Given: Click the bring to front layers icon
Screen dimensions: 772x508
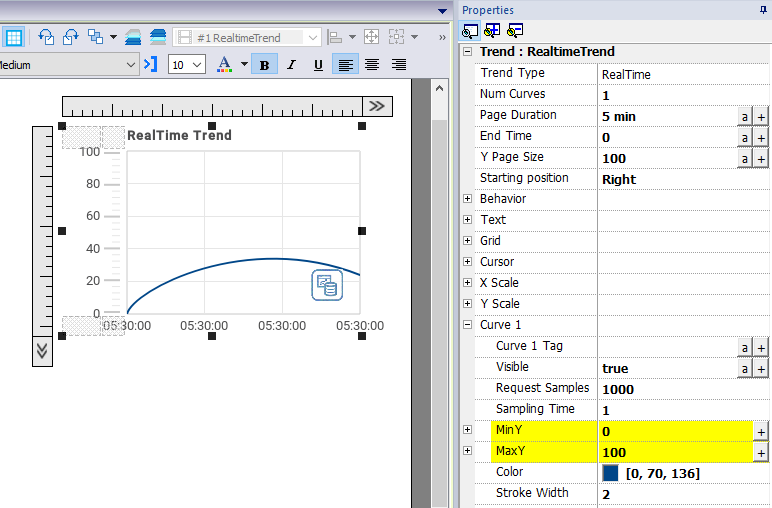Looking at the screenshot, I should pos(133,38).
